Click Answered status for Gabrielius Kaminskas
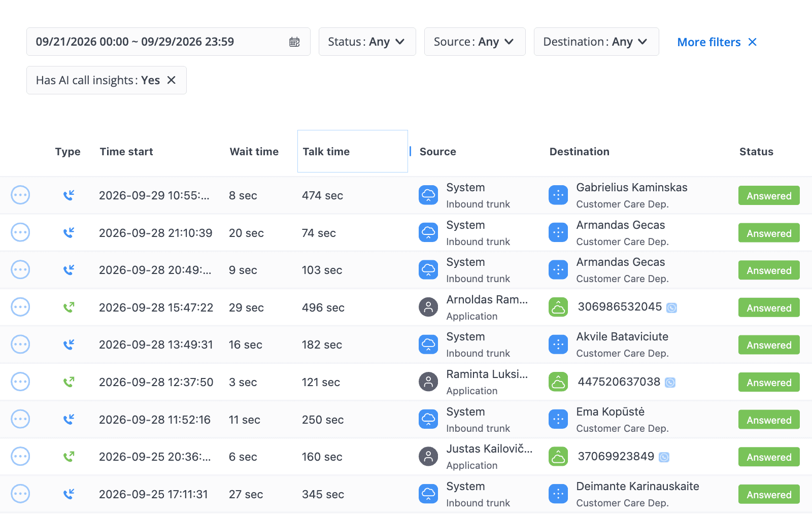The image size is (812, 515). [x=769, y=195]
